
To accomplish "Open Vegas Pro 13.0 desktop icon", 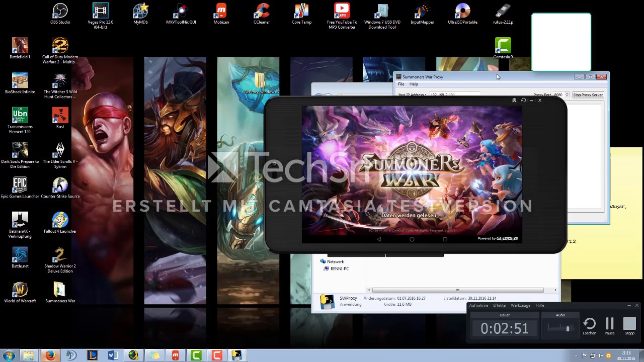I will (x=100, y=16).
